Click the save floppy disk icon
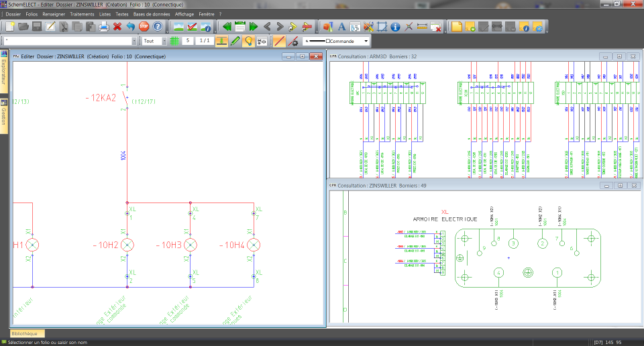 [37, 27]
